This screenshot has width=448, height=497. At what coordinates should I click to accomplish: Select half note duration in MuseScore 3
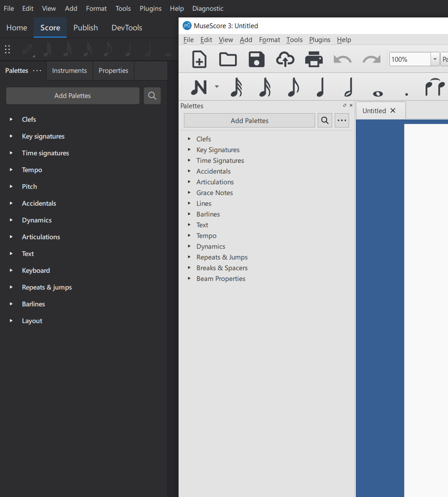(349, 87)
